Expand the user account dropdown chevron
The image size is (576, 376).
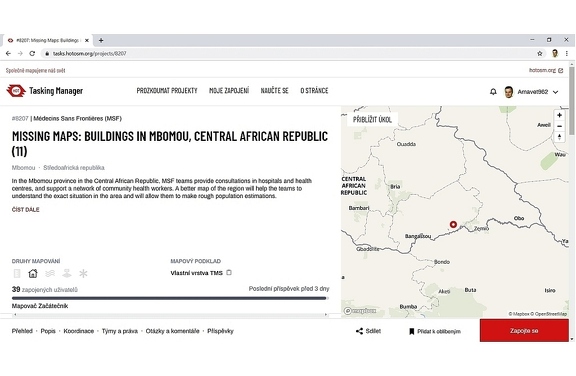click(555, 92)
